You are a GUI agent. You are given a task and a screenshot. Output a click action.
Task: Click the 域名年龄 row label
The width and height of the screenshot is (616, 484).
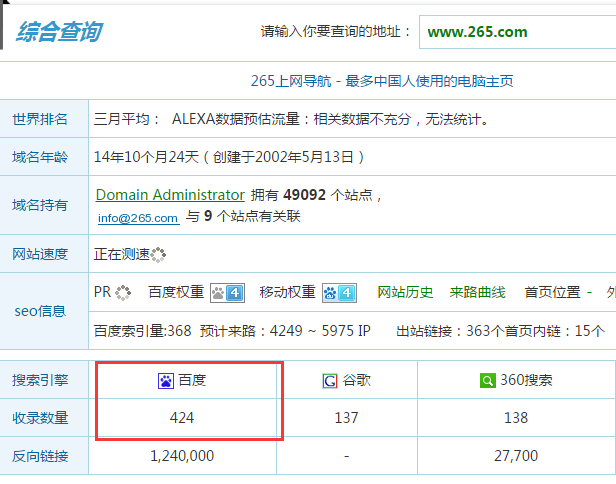[40, 157]
